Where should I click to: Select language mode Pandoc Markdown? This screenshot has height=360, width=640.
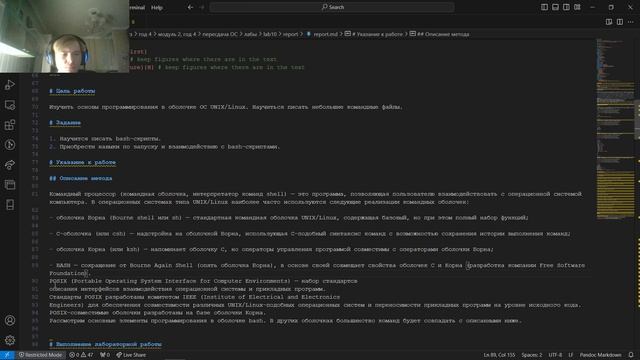[x=600, y=355]
